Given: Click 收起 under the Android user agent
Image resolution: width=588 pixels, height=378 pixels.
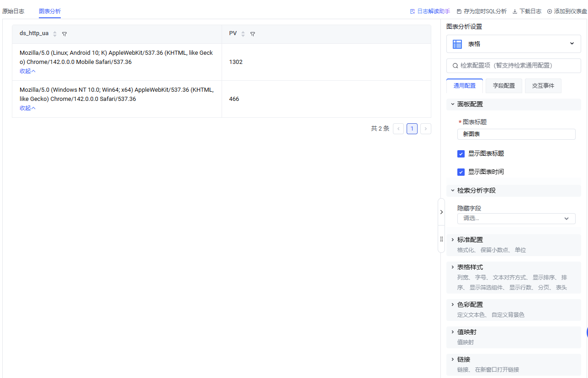Looking at the screenshot, I should [27, 71].
